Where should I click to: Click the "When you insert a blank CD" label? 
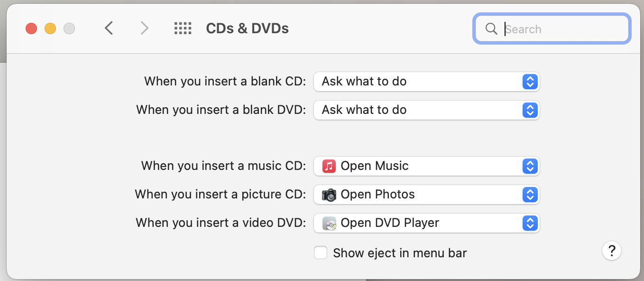click(225, 82)
